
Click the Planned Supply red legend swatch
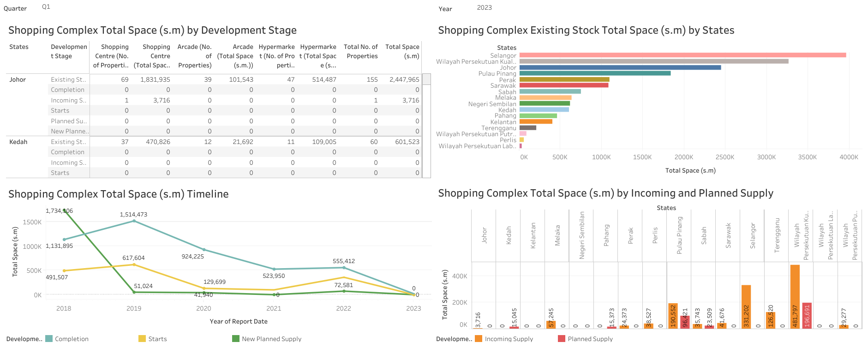pyautogui.click(x=562, y=339)
